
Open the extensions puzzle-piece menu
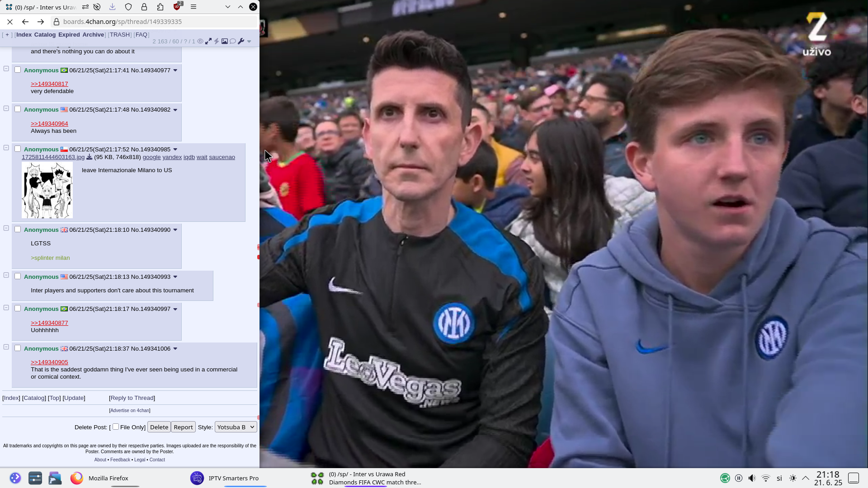click(160, 7)
